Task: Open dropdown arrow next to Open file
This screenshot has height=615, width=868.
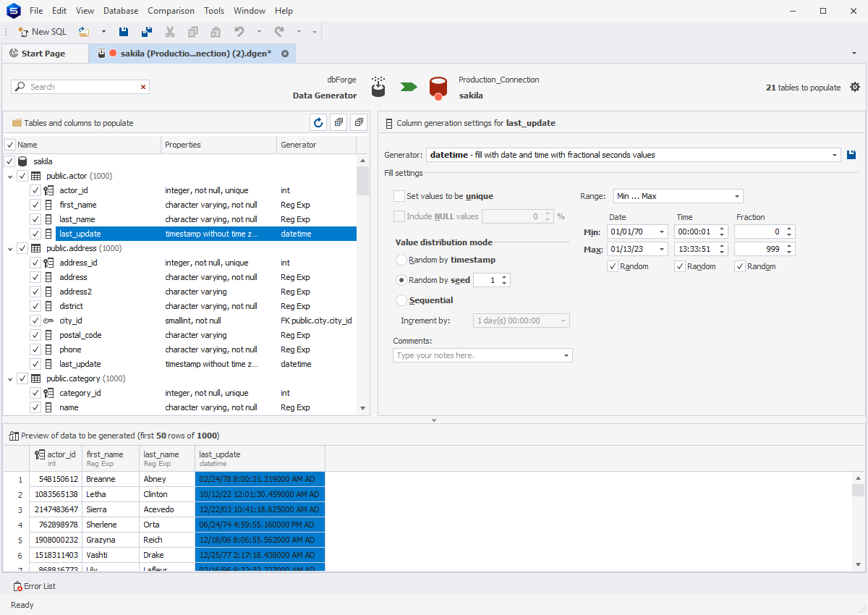Action: point(103,32)
